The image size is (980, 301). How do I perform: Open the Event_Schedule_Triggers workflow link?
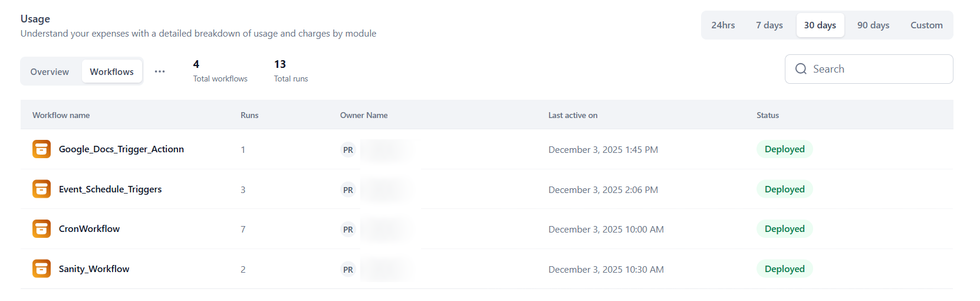pyautogui.click(x=110, y=189)
